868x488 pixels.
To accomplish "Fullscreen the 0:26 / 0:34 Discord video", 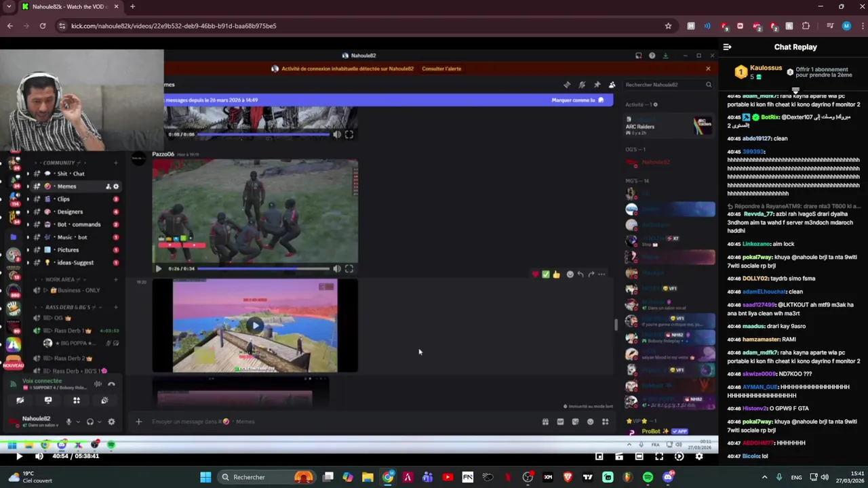I will tap(349, 269).
